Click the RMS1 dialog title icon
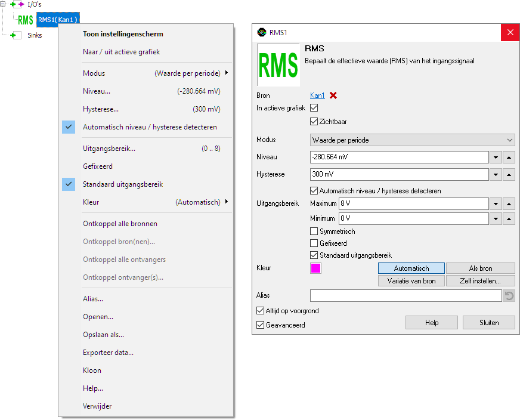520x420 pixels. [262, 32]
